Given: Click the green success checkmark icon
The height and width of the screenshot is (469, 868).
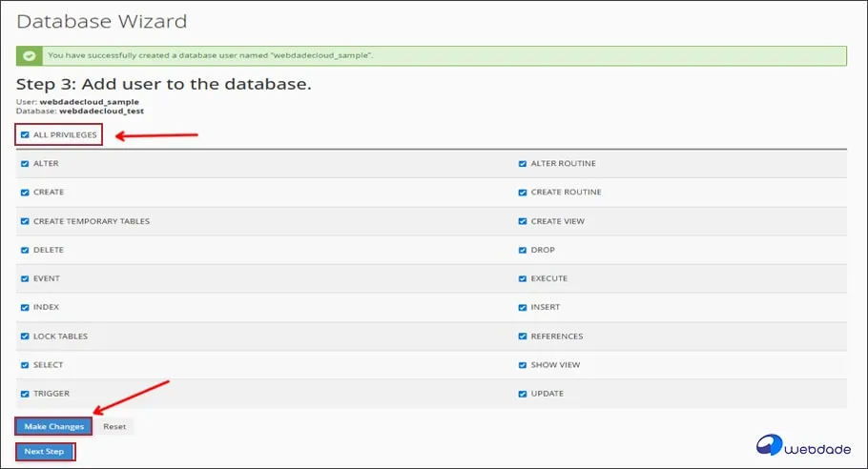Looking at the screenshot, I should (31, 56).
